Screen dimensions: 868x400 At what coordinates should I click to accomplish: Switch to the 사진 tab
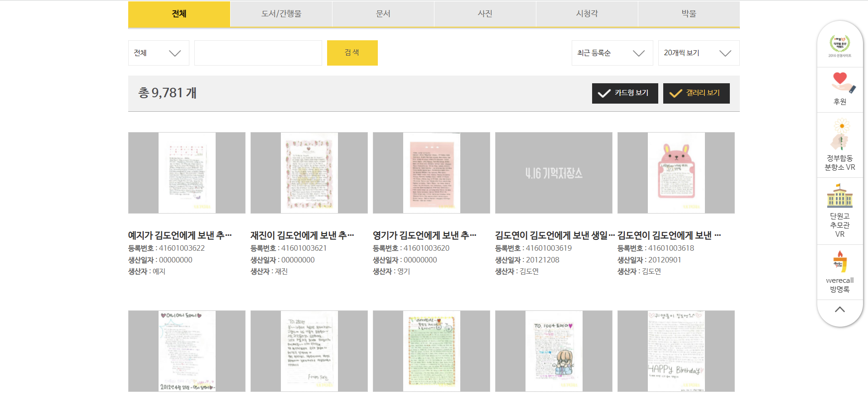pos(485,14)
